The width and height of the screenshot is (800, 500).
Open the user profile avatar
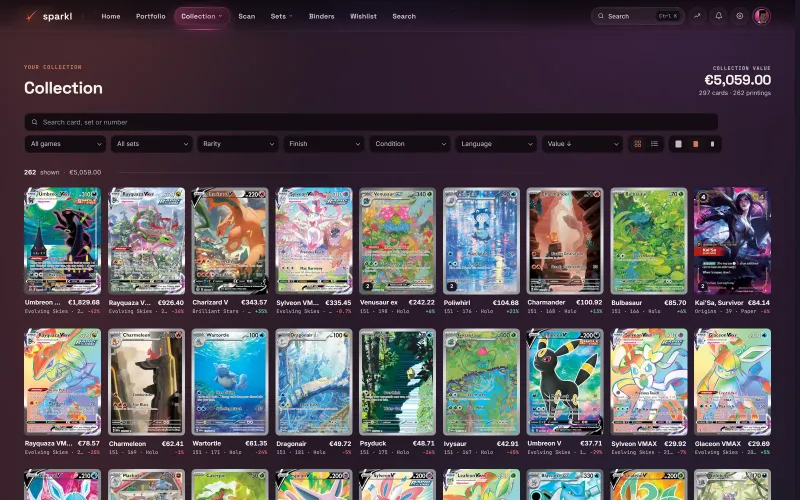click(x=761, y=16)
